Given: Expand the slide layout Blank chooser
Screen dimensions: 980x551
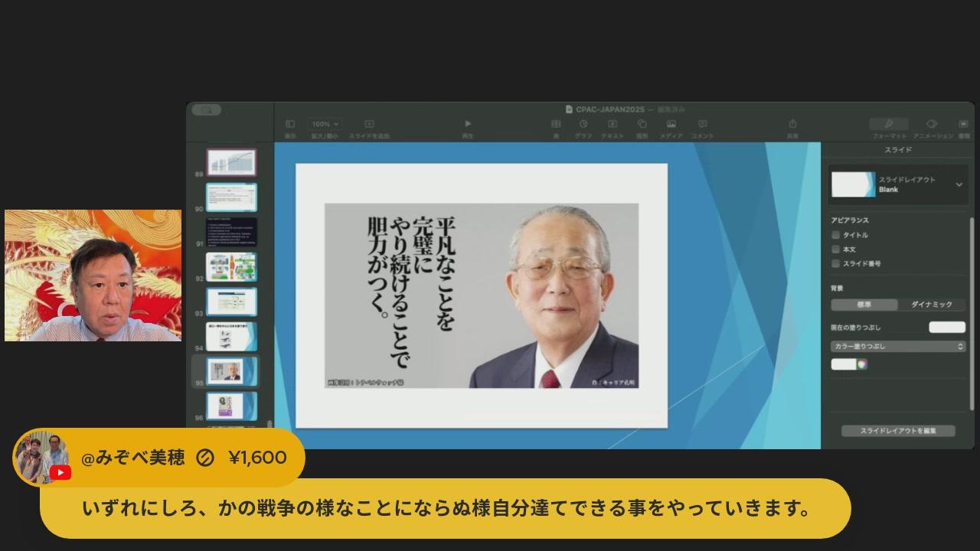Looking at the screenshot, I should click(959, 184).
